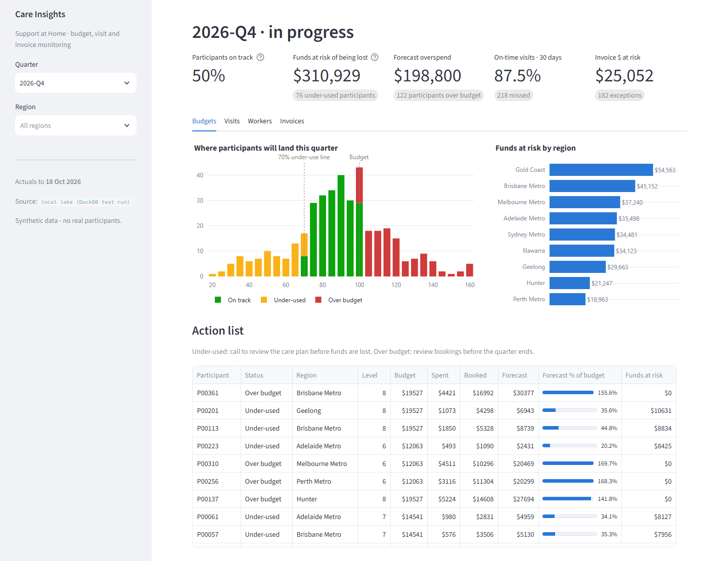The width and height of the screenshot is (728, 561).
Task: Click the Brisbane Metro bar in region chart
Action: (x=592, y=186)
